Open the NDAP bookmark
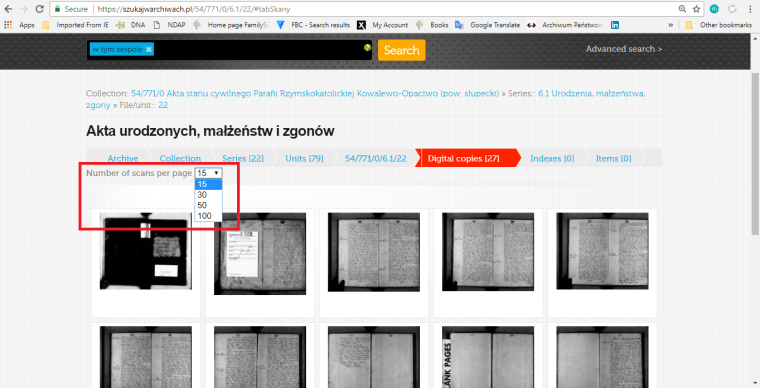Viewport: 760px width, 388px height. (x=170, y=25)
